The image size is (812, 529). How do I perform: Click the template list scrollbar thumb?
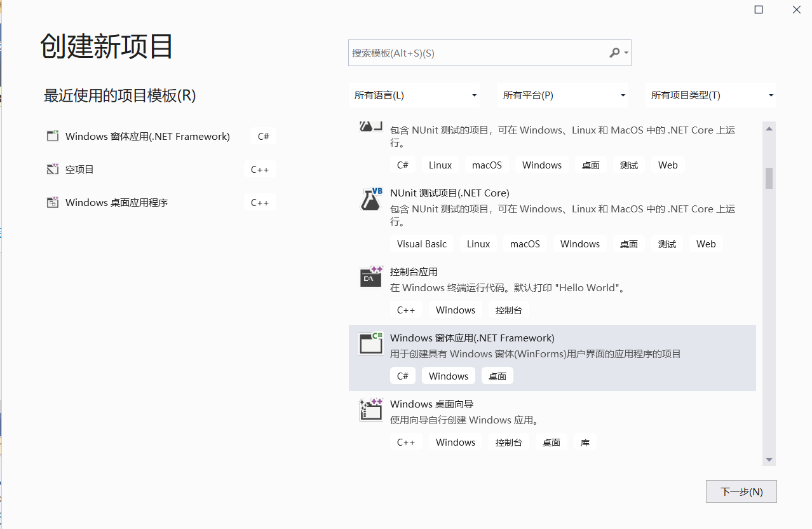point(769,178)
